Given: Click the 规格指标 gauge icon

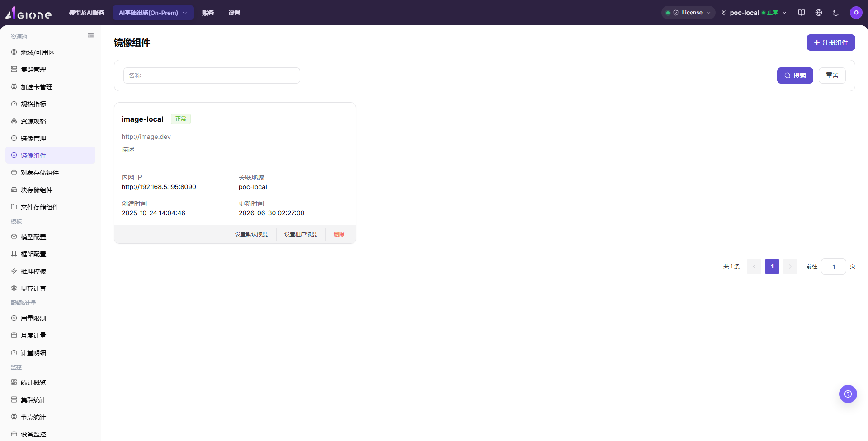Looking at the screenshot, I should [14, 104].
